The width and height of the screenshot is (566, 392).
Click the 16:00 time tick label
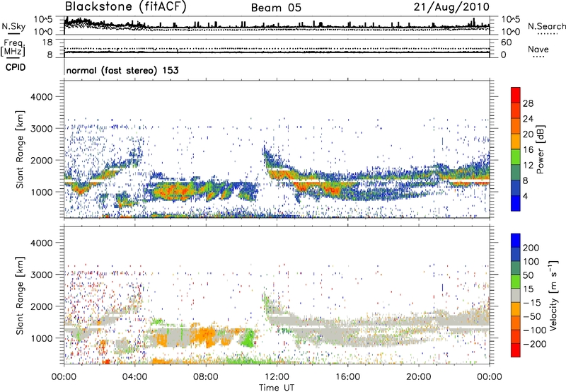pos(347,377)
